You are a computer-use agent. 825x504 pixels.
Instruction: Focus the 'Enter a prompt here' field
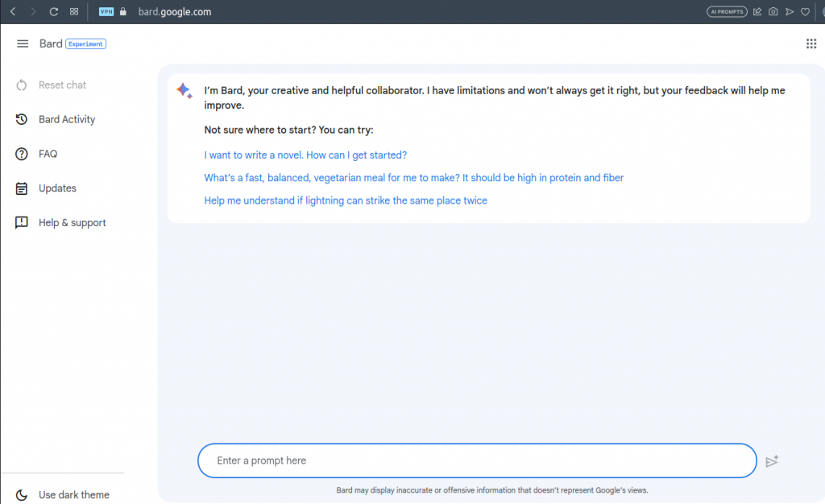click(477, 461)
